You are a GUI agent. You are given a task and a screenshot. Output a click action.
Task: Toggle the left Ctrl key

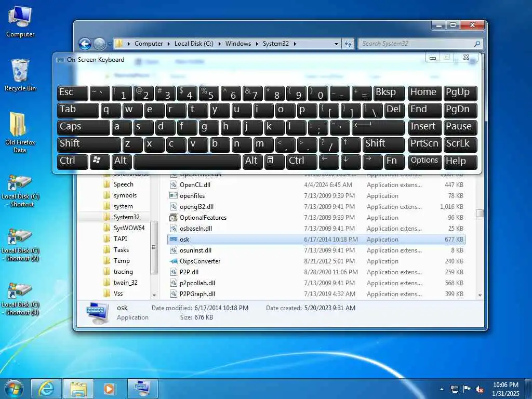click(73, 162)
